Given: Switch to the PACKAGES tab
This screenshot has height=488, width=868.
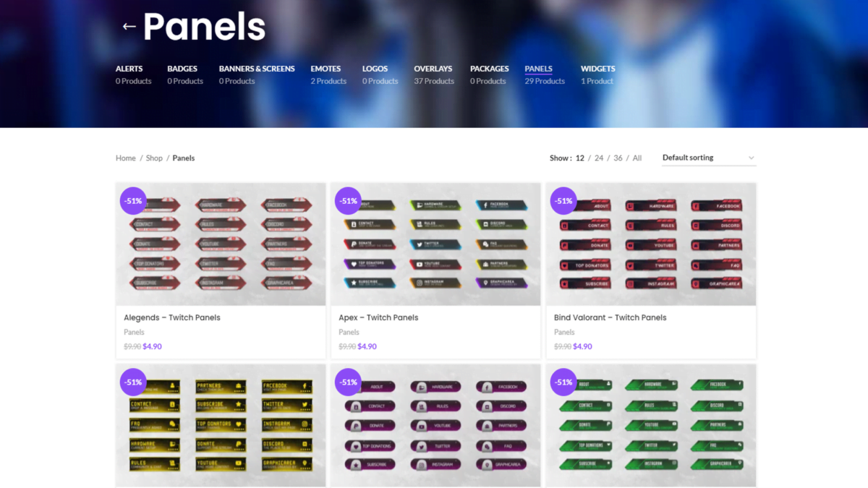Looking at the screenshot, I should tap(489, 69).
